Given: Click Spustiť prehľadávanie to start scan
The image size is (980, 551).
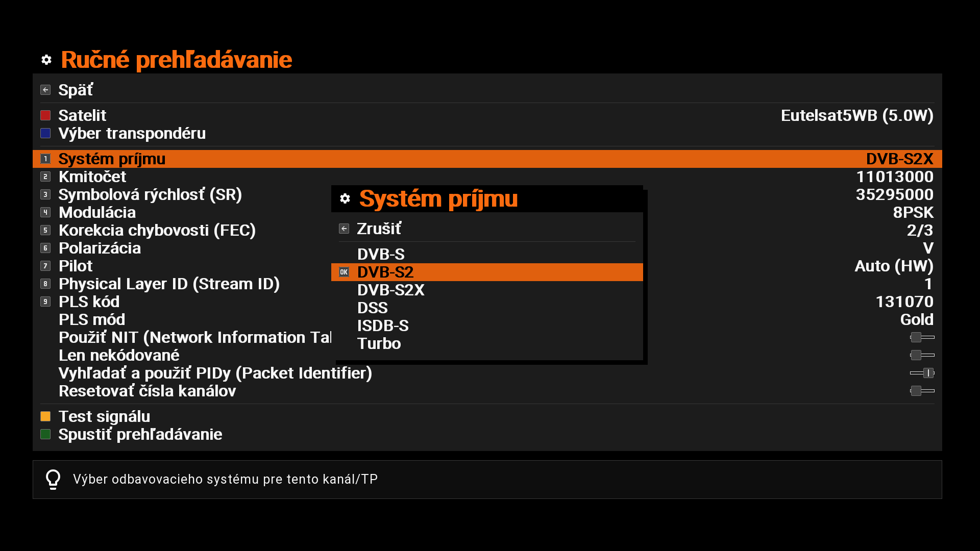Looking at the screenshot, I should click(x=140, y=435).
